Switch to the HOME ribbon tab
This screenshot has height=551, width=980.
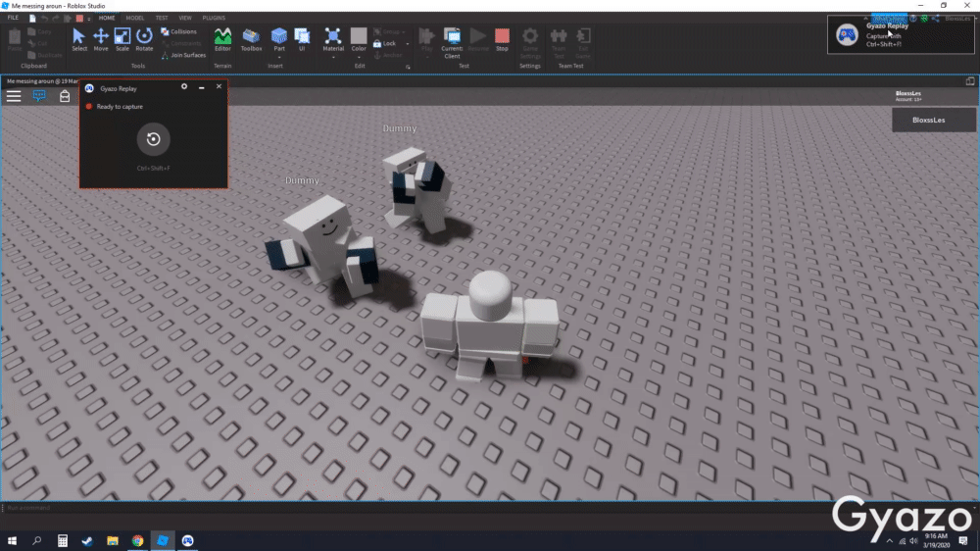(x=107, y=18)
